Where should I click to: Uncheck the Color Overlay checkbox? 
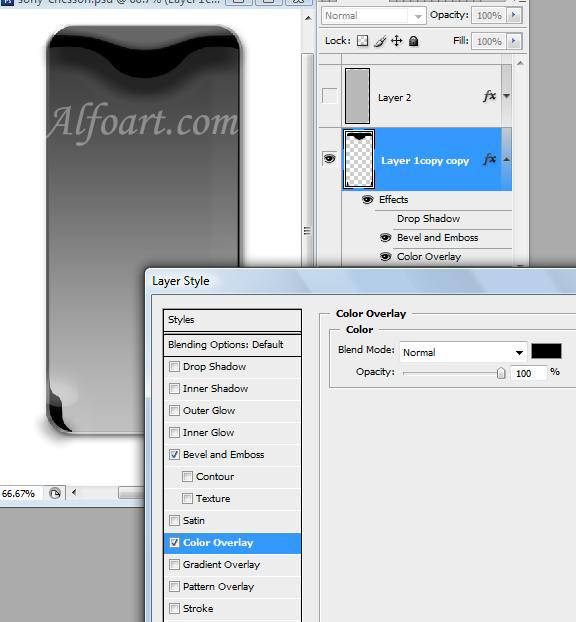point(174,542)
